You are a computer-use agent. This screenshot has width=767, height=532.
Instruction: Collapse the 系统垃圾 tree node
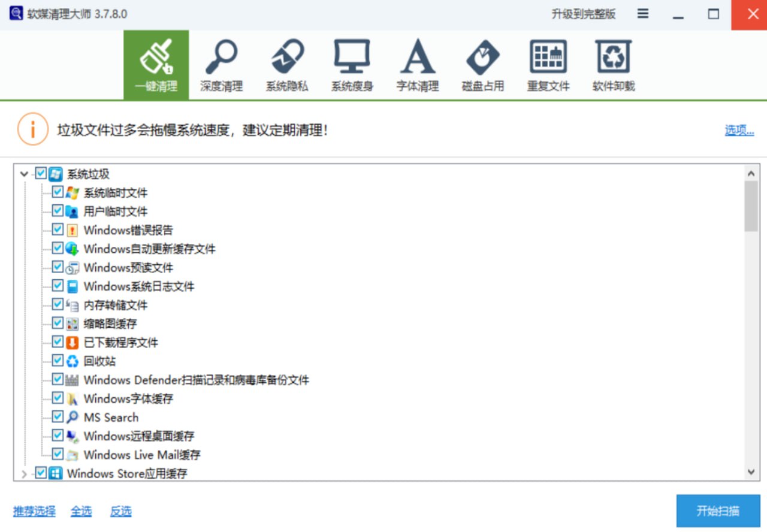(24, 174)
